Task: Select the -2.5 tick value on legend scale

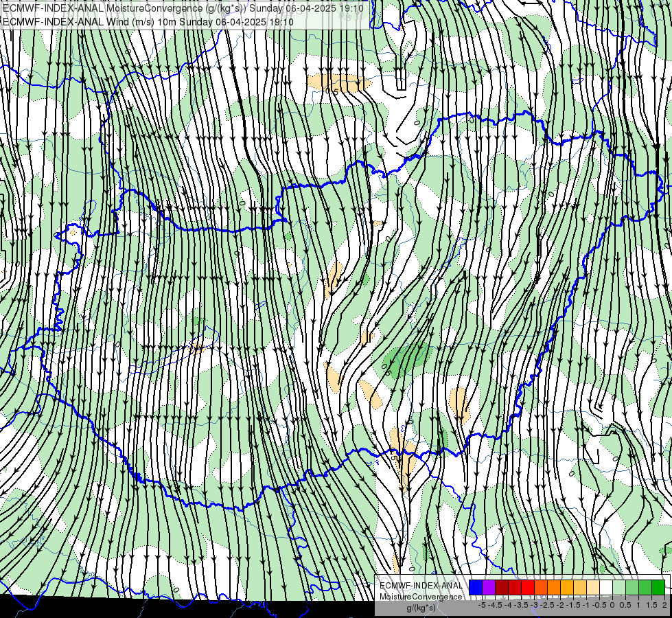Action: (x=547, y=605)
